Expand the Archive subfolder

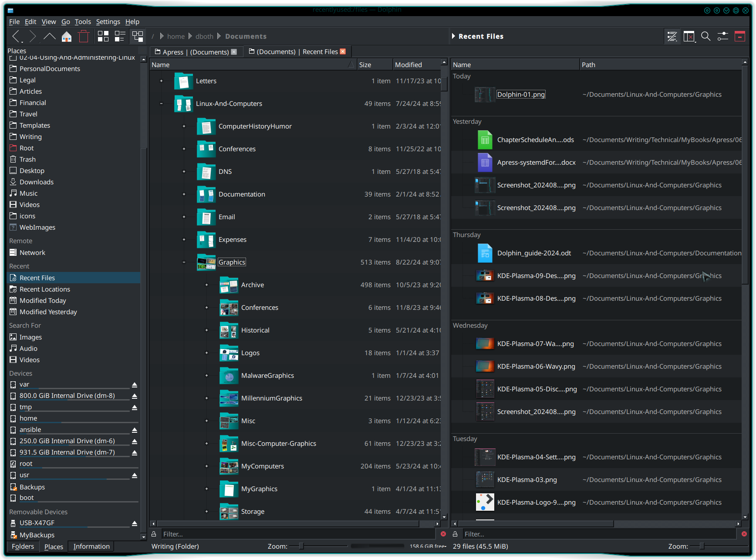(x=206, y=285)
